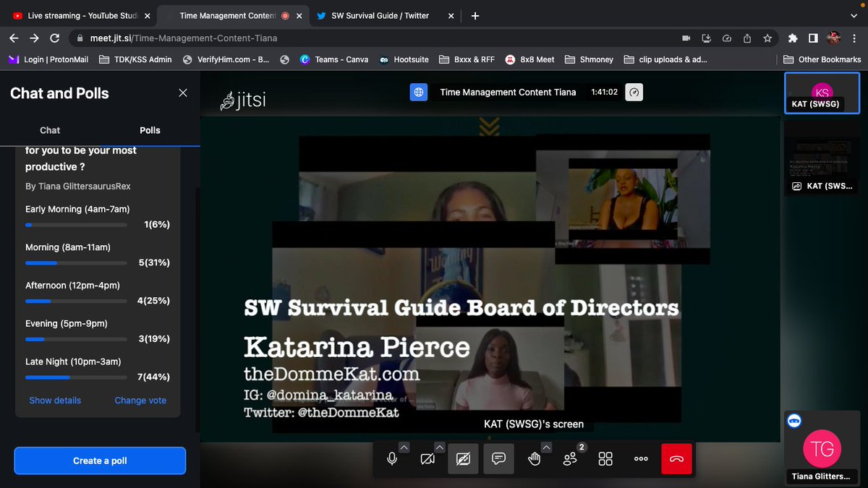Image resolution: width=868 pixels, height=488 pixels.
Task: Close the Time Management Content tab
Action: tap(299, 15)
